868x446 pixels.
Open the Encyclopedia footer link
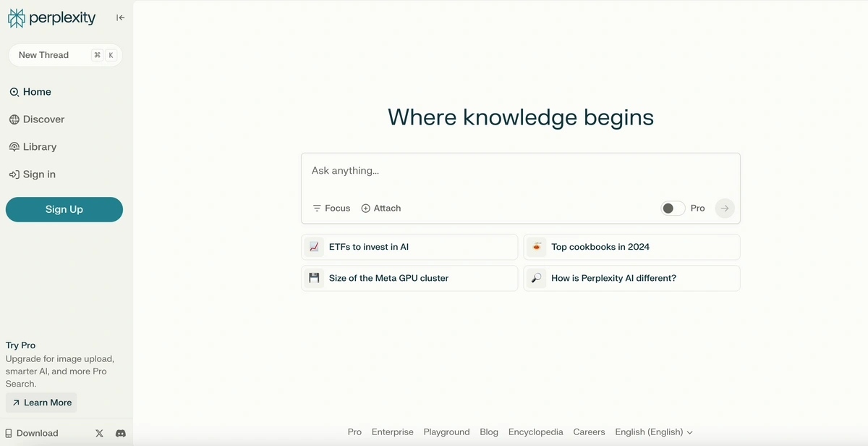536,432
